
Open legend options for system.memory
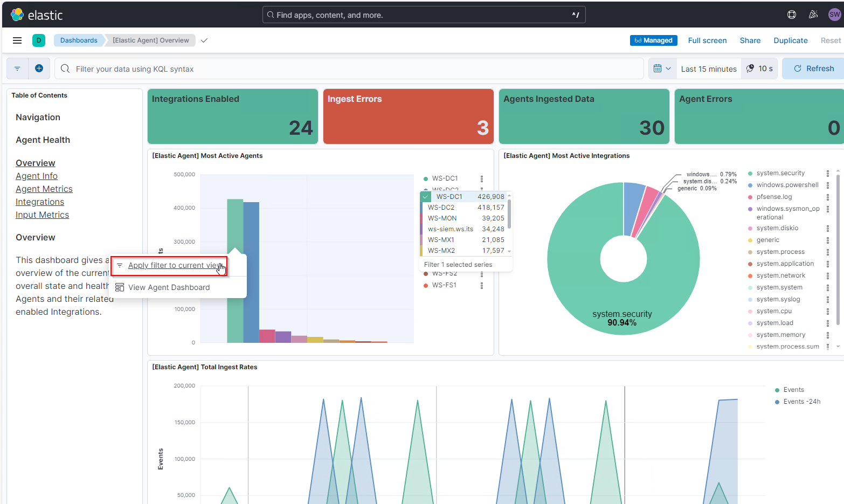[828, 335]
